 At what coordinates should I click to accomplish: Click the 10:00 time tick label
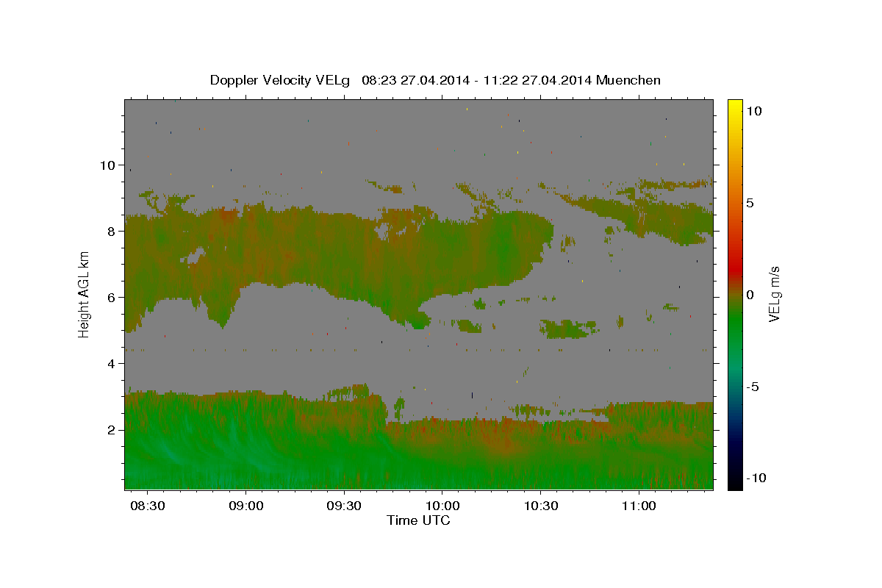442,506
